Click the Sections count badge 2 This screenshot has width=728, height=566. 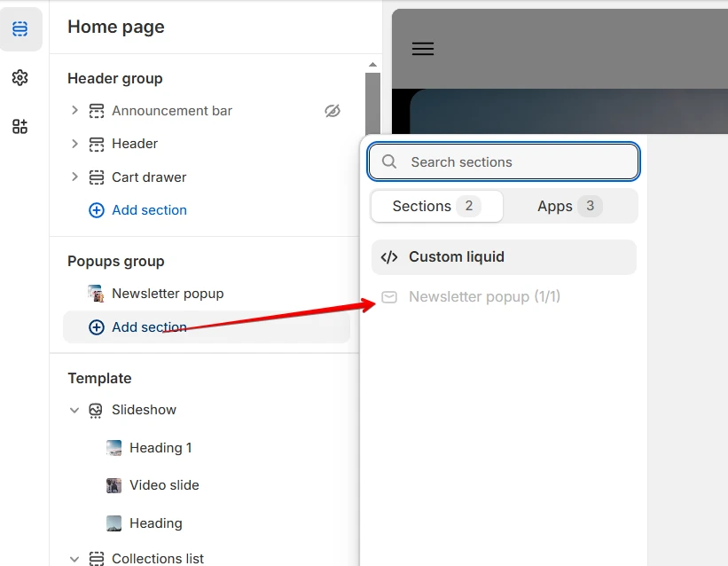(469, 206)
